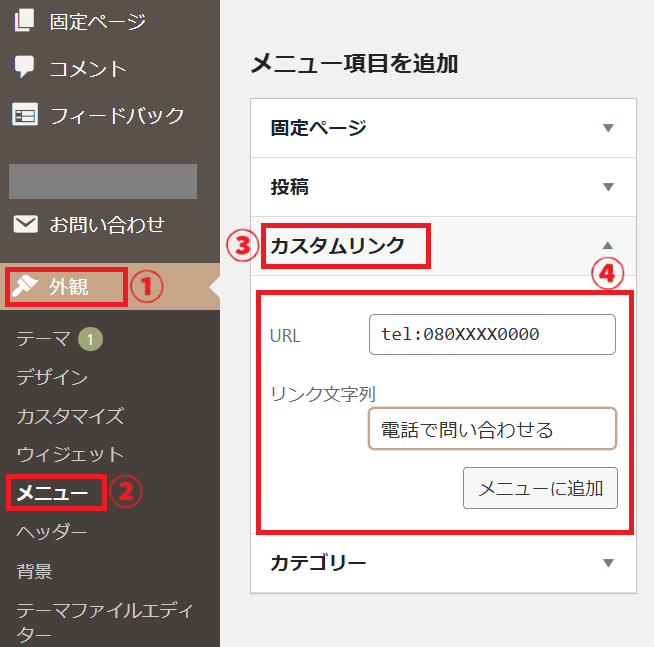654x647 pixels.
Task: Open the テーマ submenu item
Action: pyautogui.click(x=43, y=338)
